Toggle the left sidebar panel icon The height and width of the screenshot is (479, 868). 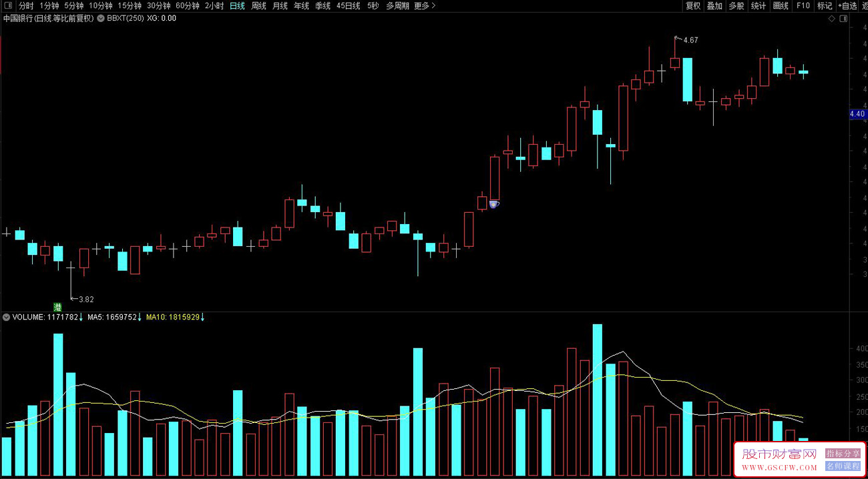point(8,6)
